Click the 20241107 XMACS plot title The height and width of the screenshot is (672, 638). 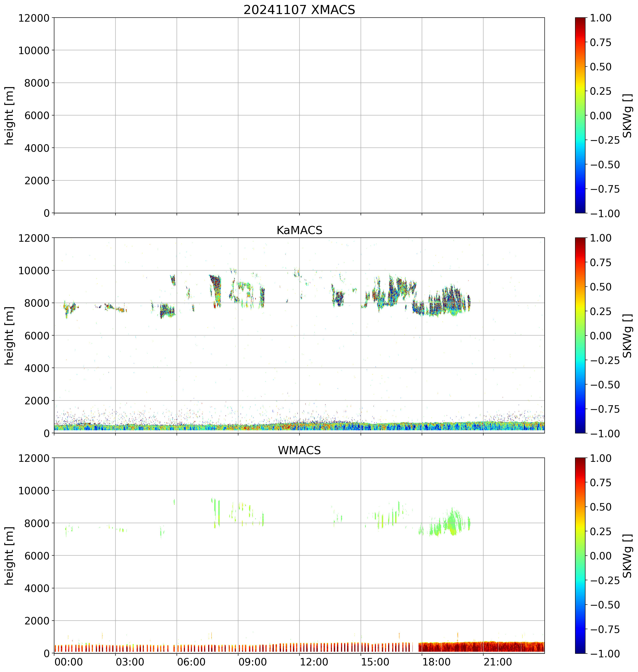[x=299, y=10]
